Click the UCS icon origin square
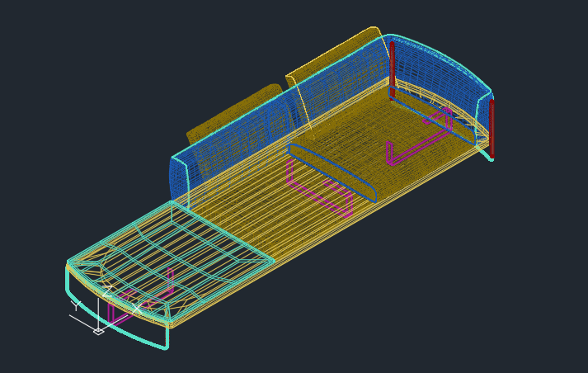588x373 pixels. [x=99, y=331]
